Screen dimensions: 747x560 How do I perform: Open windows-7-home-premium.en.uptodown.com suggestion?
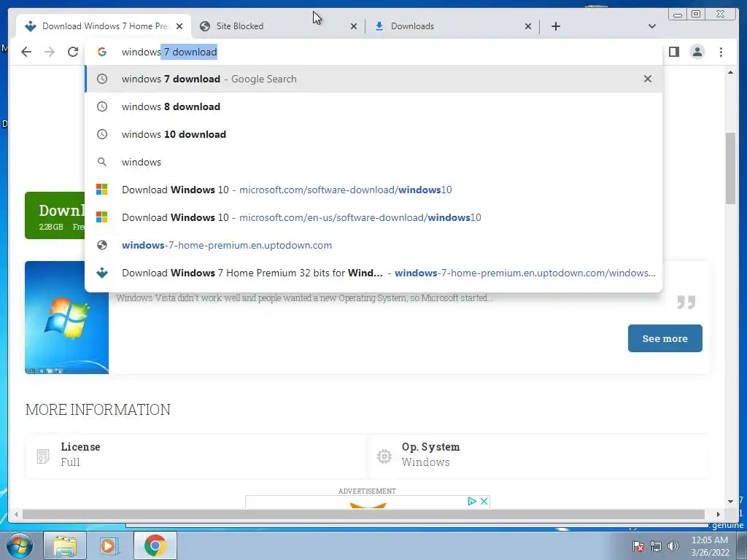(373, 245)
